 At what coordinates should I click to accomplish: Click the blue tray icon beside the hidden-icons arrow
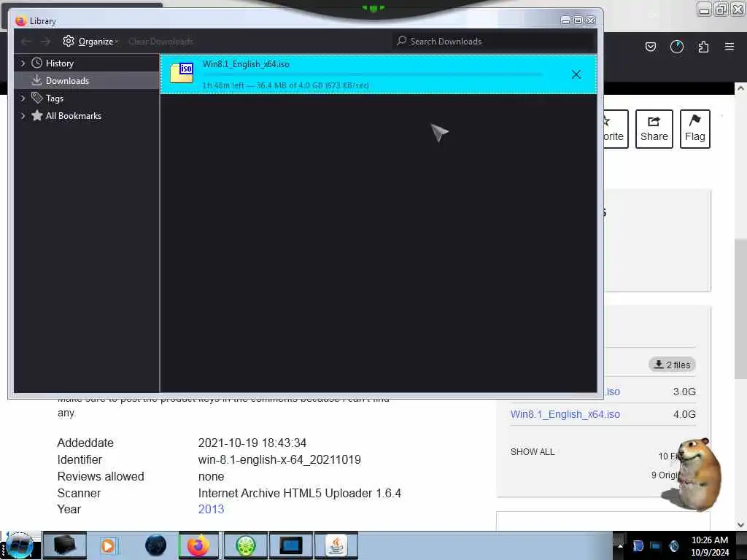[638, 545]
